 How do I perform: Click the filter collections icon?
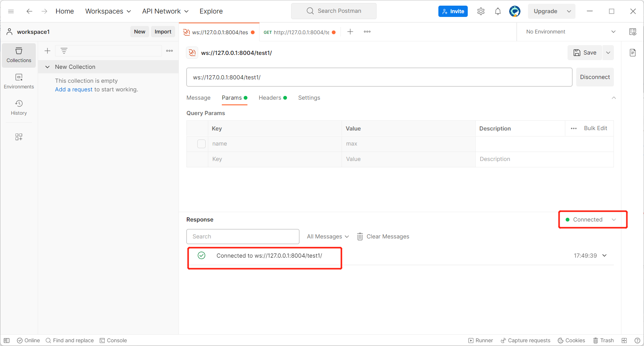coord(64,51)
